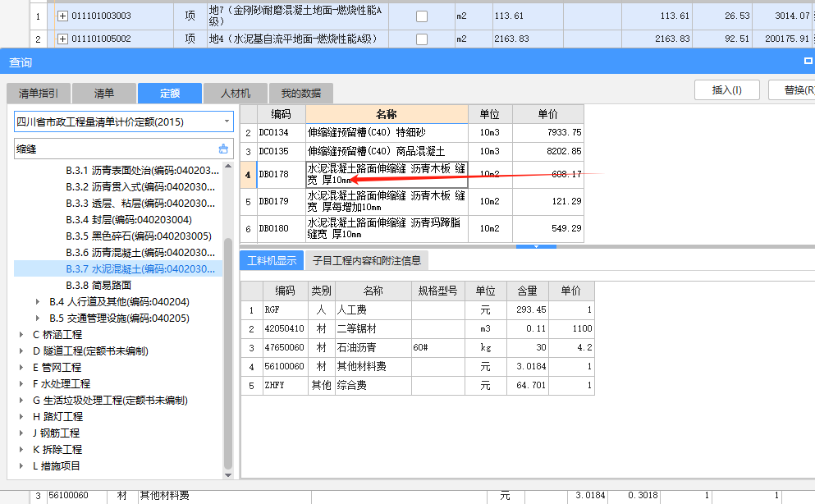The image size is (815, 504).
Task: Click the 名称 column header in quota table
Action: (387, 114)
